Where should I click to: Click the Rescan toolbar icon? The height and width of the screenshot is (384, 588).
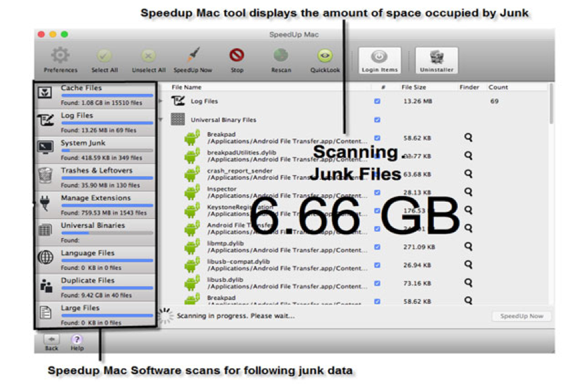(281, 57)
